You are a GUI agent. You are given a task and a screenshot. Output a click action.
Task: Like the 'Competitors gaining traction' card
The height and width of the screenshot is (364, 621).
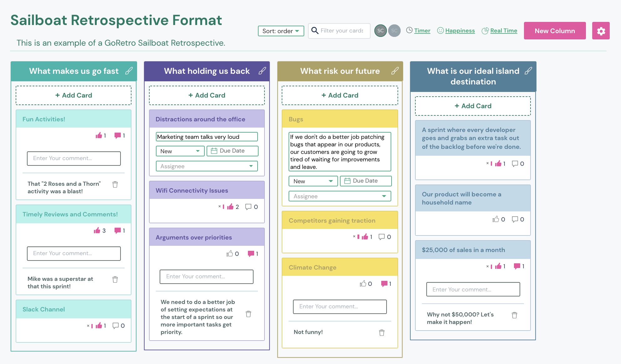click(366, 237)
